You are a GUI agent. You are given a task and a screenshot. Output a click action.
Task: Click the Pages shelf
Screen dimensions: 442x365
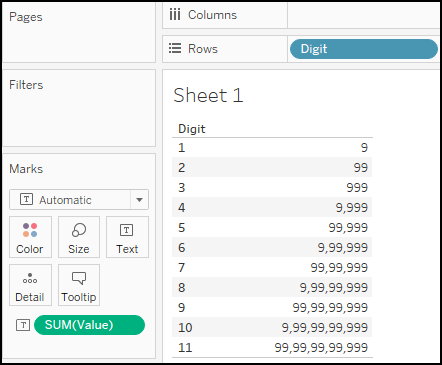point(79,32)
